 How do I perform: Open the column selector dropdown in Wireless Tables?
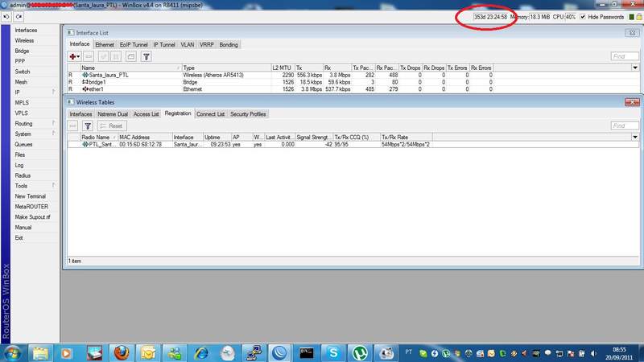point(635,137)
